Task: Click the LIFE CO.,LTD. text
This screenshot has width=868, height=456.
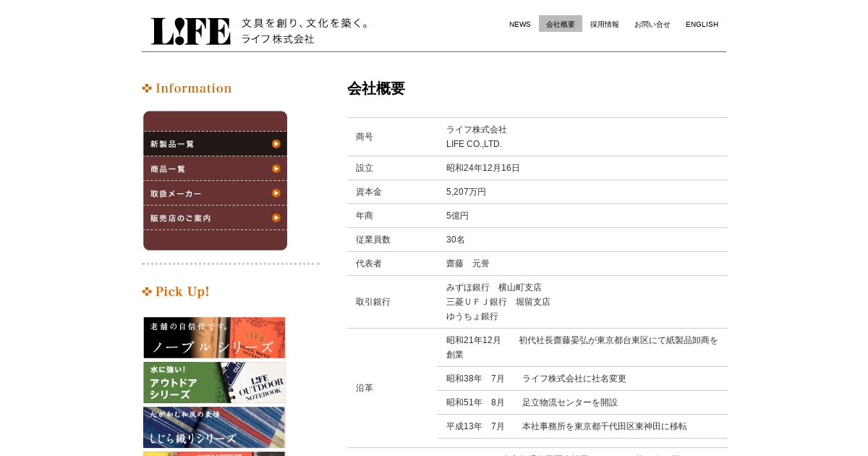Action: click(x=474, y=144)
